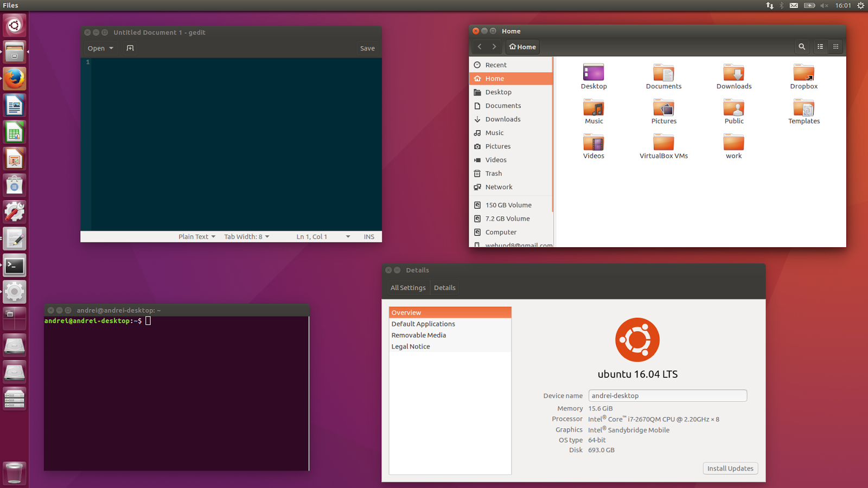The width and height of the screenshot is (868, 488).
Task: Switch to the Details tab in Settings
Action: pos(444,287)
